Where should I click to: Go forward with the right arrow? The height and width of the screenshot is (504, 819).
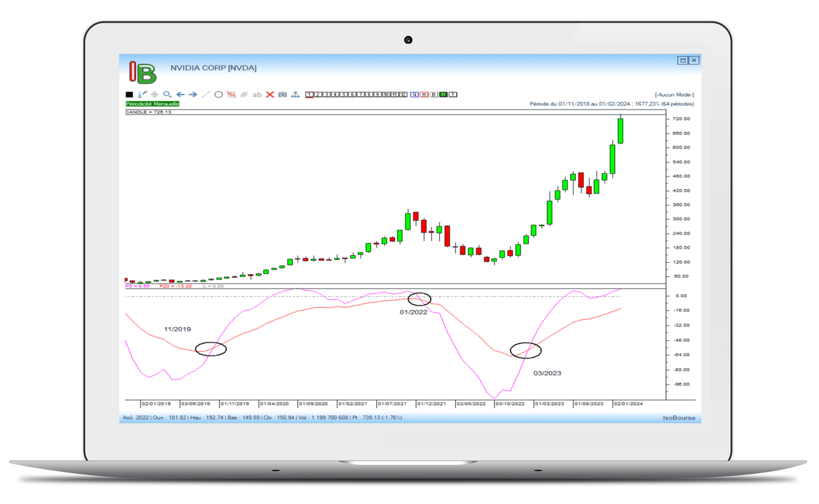tap(193, 94)
